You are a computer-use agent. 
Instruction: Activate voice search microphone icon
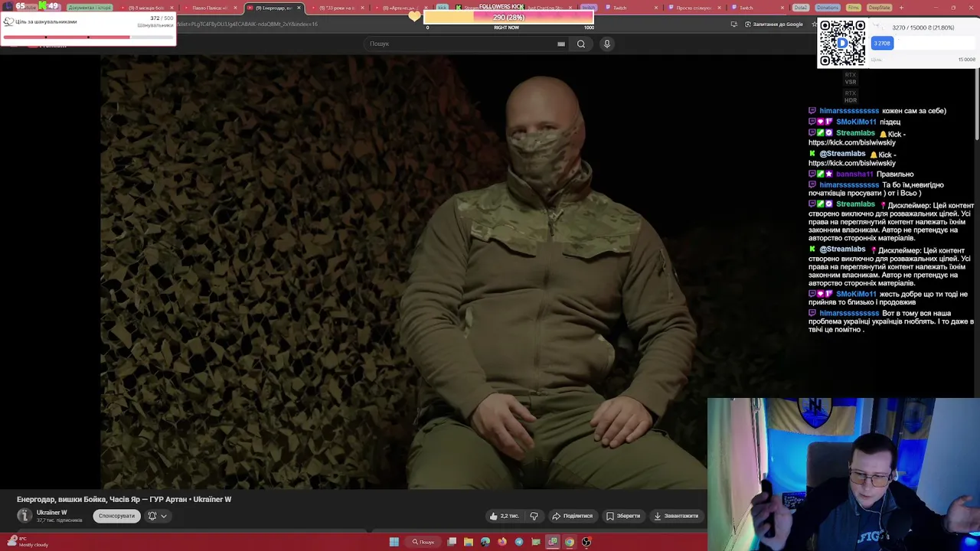(x=607, y=44)
